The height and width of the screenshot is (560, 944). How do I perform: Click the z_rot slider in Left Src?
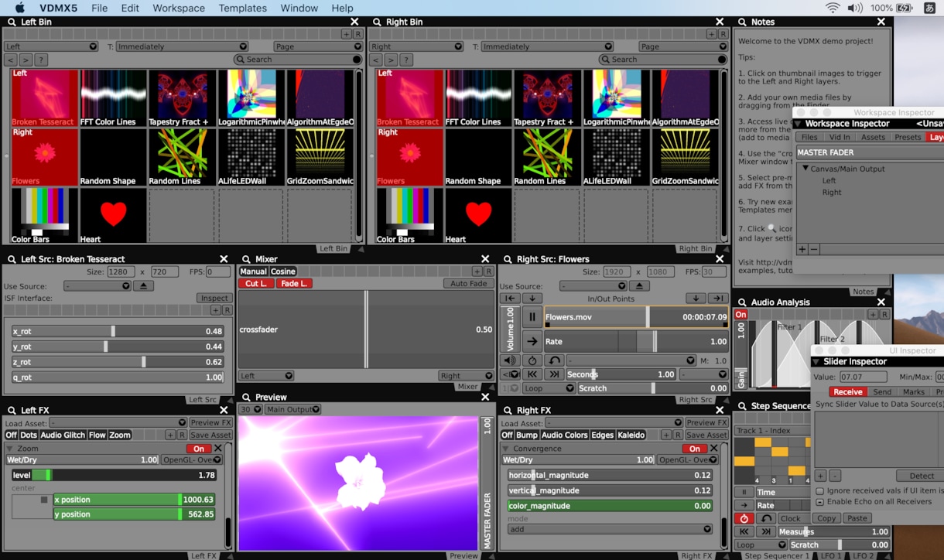tap(118, 362)
